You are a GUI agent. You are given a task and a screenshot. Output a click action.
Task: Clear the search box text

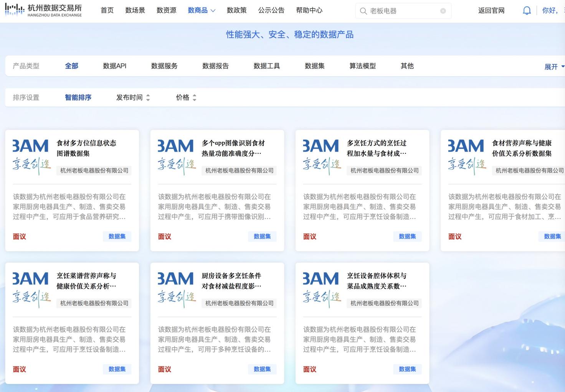[x=443, y=11]
